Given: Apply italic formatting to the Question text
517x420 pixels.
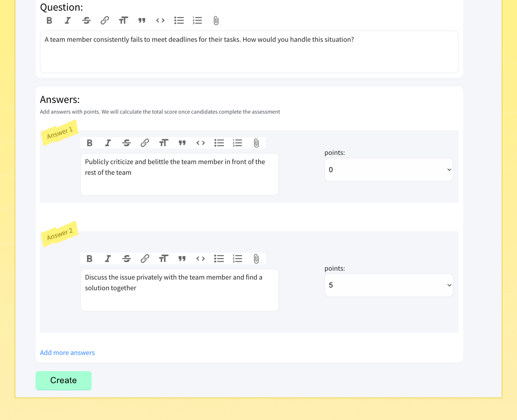Looking at the screenshot, I should coord(68,20).
